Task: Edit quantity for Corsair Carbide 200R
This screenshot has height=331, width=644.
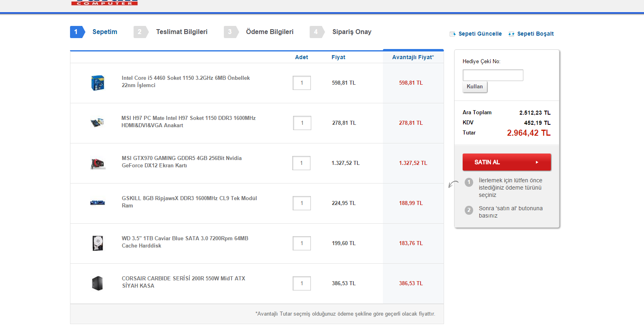Action: 302,283
